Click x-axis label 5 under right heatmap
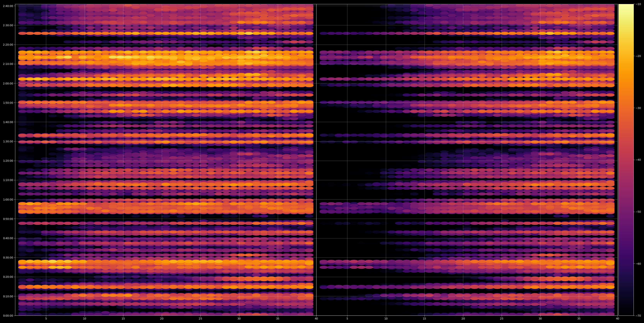The height and width of the screenshot is (323, 644). pyautogui.click(x=347, y=319)
